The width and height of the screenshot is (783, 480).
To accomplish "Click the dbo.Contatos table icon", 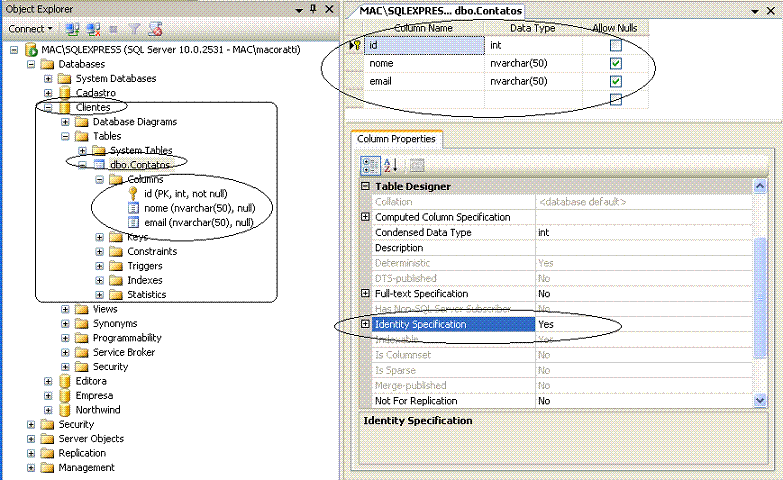I will pyautogui.click(x=99, y=165).
